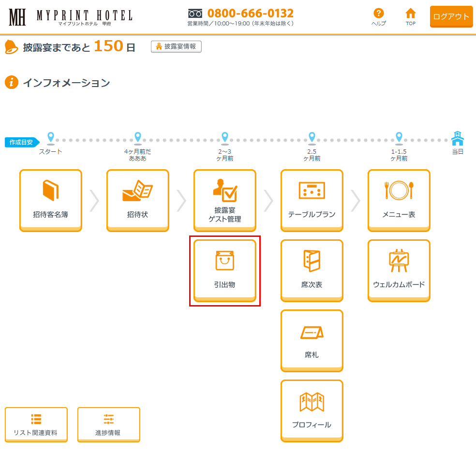The image size is (476, 454).
Task: Open the テーブルプラン table plan tile
Action: 312,200
